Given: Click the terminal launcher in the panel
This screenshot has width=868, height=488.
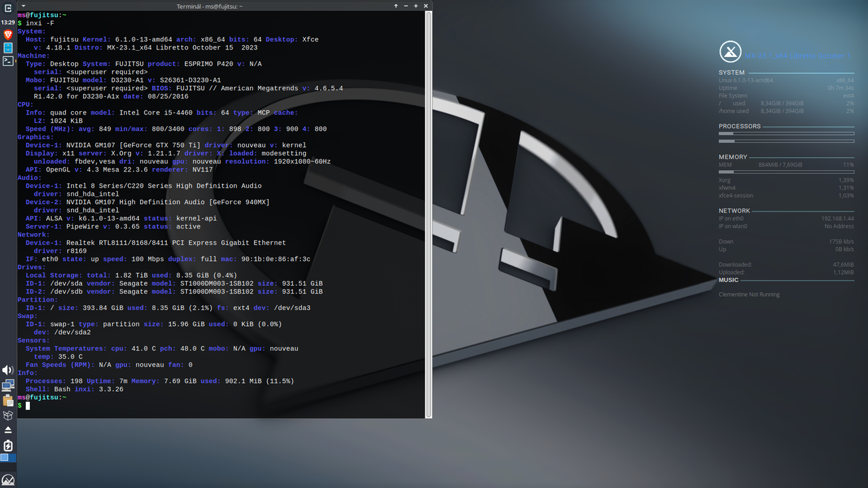Looking at the screenshot, I should (8, 61).
